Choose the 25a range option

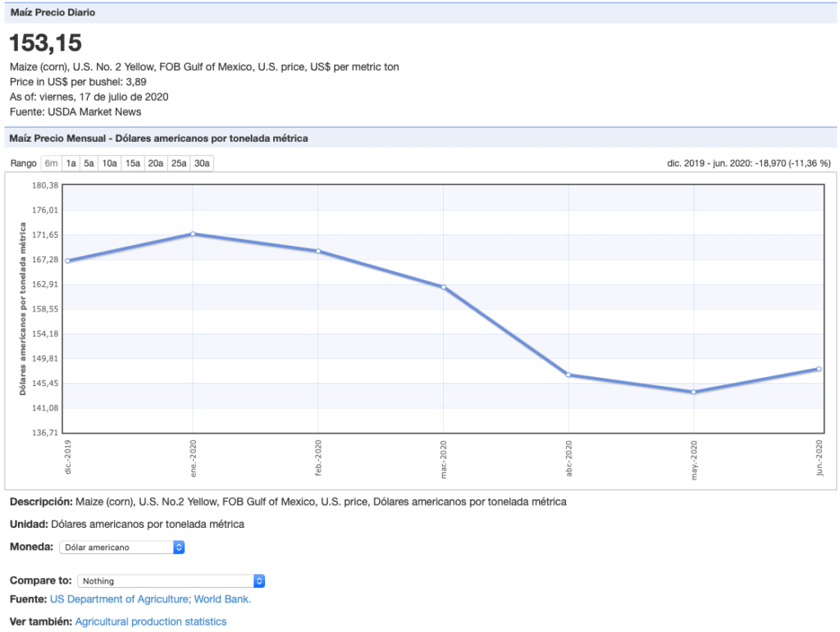178,163
